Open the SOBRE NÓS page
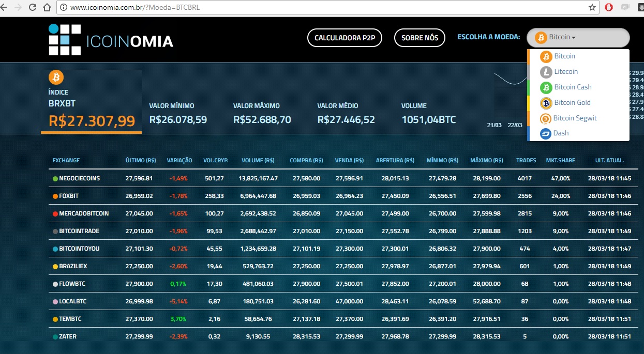Viewport: 644px width, 354px height. coord(420,38)
